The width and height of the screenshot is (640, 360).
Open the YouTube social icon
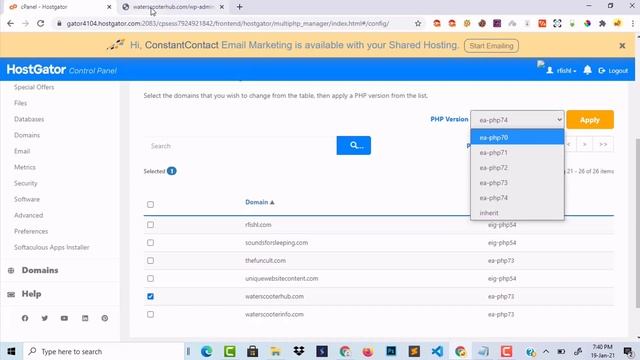(x=64, y=318)
